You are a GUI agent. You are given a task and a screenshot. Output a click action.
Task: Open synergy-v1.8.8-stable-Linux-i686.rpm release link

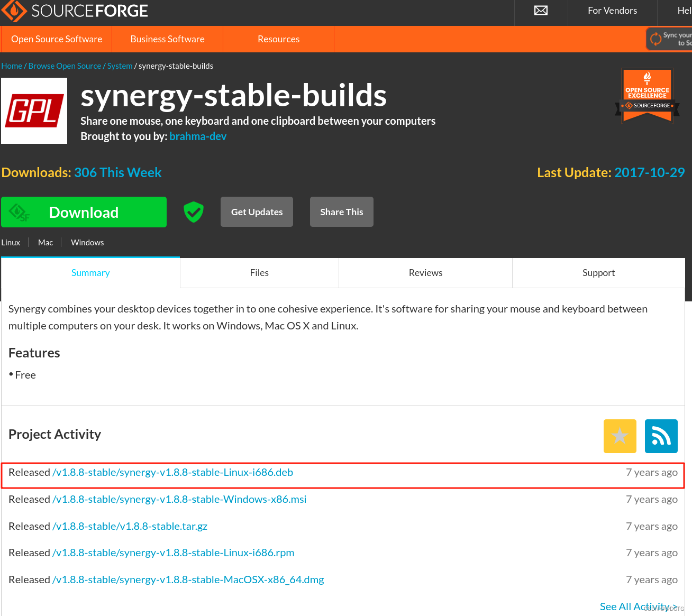(174, 553)
